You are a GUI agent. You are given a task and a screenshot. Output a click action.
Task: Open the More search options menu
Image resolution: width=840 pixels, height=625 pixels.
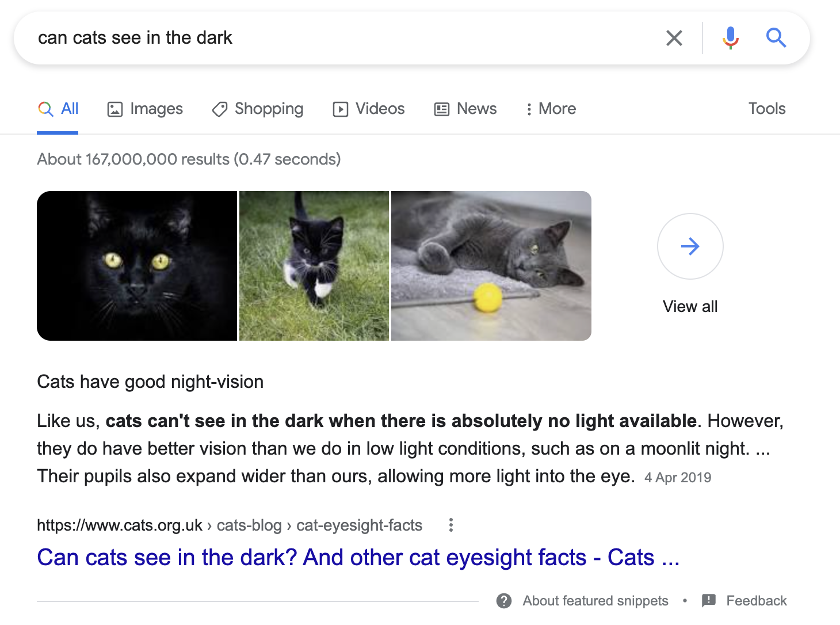(x=549, y=108)
